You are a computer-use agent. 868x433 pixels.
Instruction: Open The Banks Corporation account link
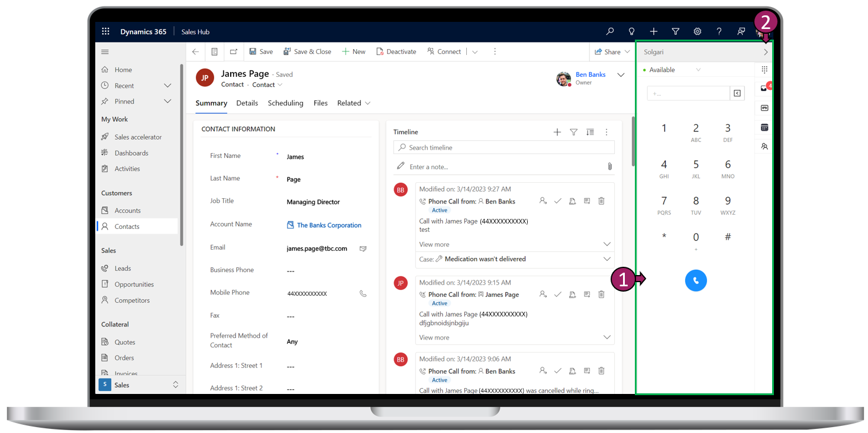pyautogui.click(x=329, y=225)
